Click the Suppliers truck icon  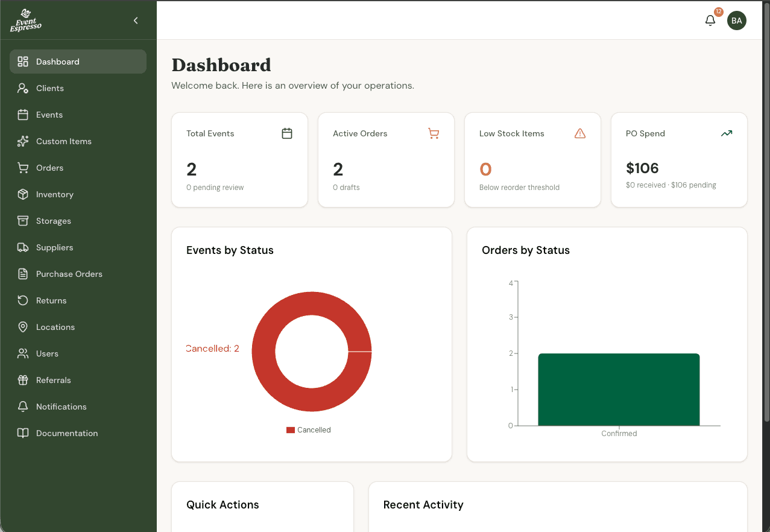point(23,247)
